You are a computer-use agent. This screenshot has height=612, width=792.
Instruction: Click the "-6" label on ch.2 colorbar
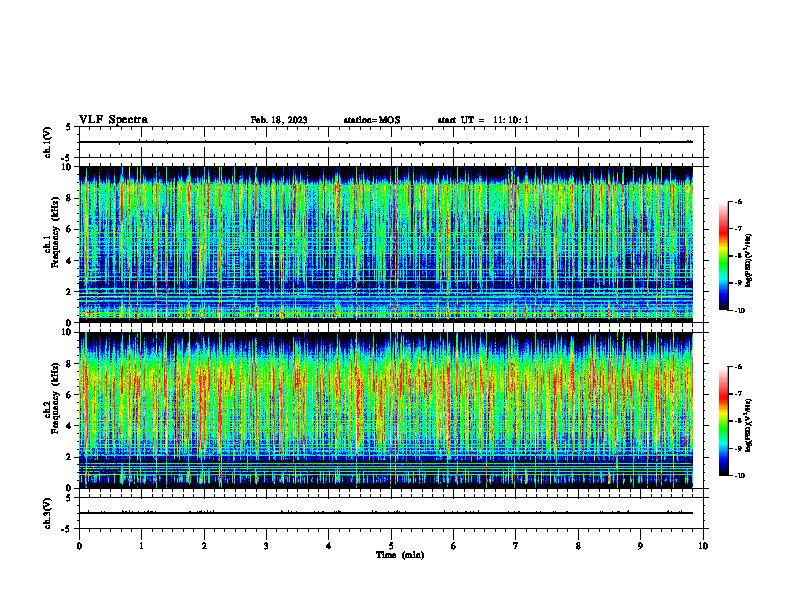(x=738, y=367)
